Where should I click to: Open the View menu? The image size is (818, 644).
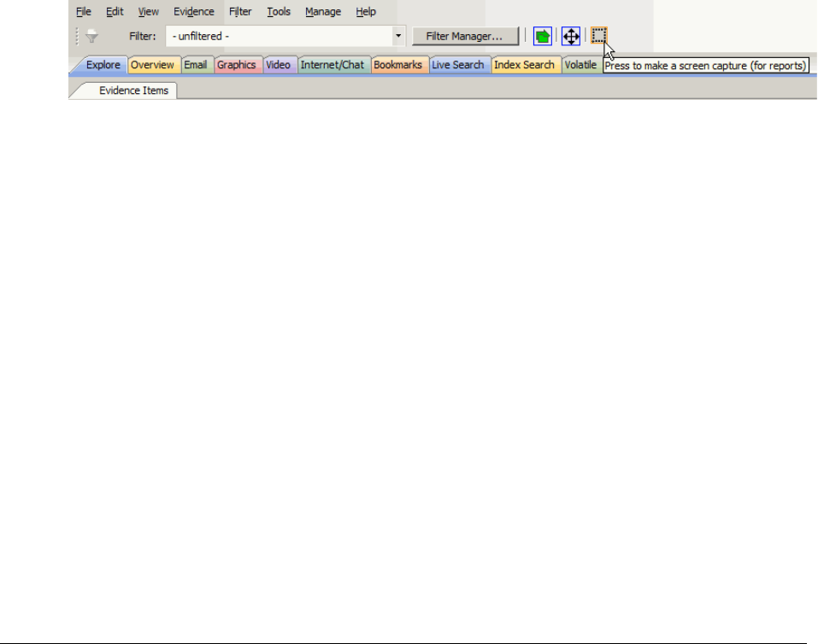[148, 11]
